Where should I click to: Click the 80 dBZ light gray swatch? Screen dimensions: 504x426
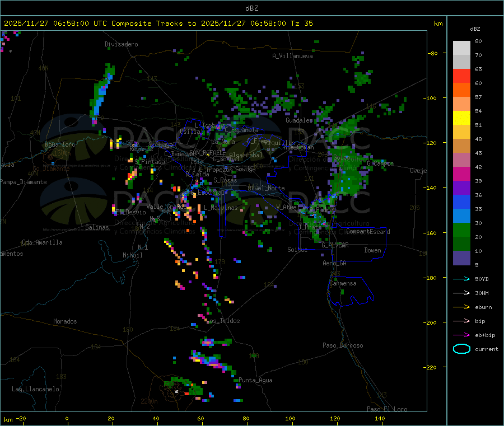(461, 48)
